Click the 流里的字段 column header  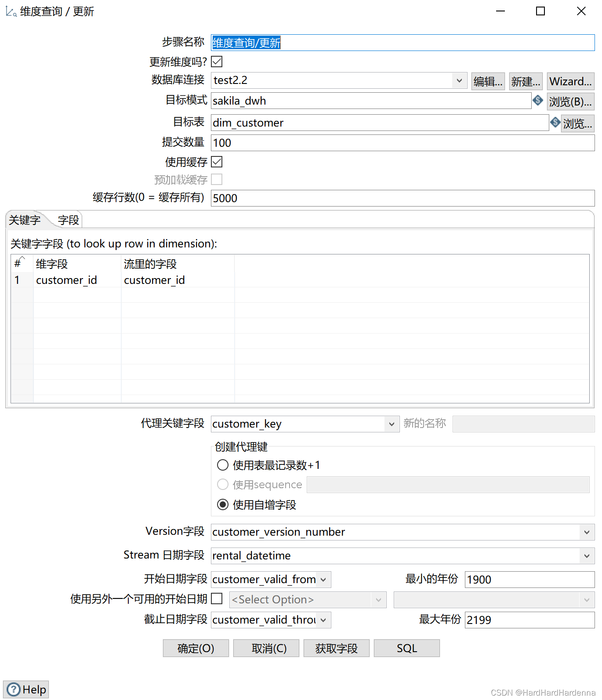(178, 264)
